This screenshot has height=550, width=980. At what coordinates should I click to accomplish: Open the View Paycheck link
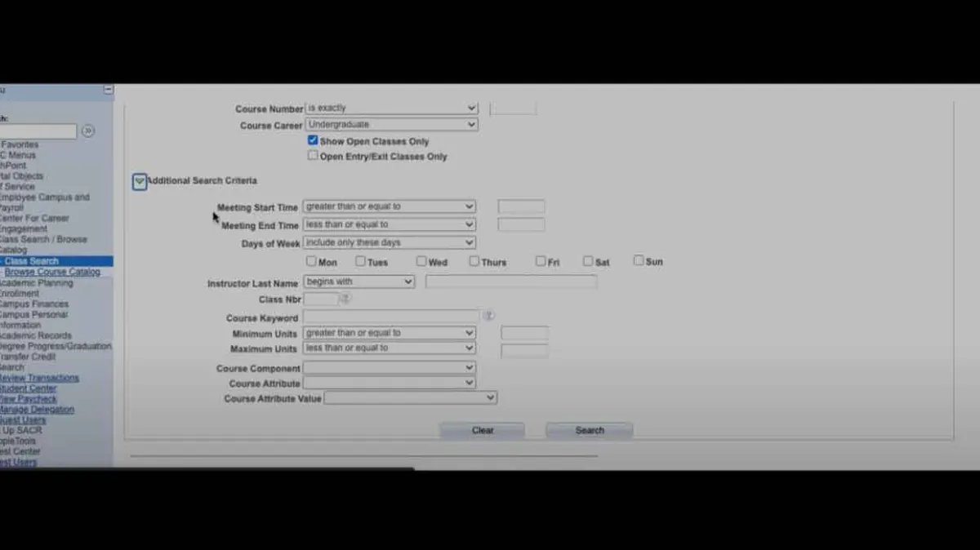pyautogui.click(x=29, y=399)
